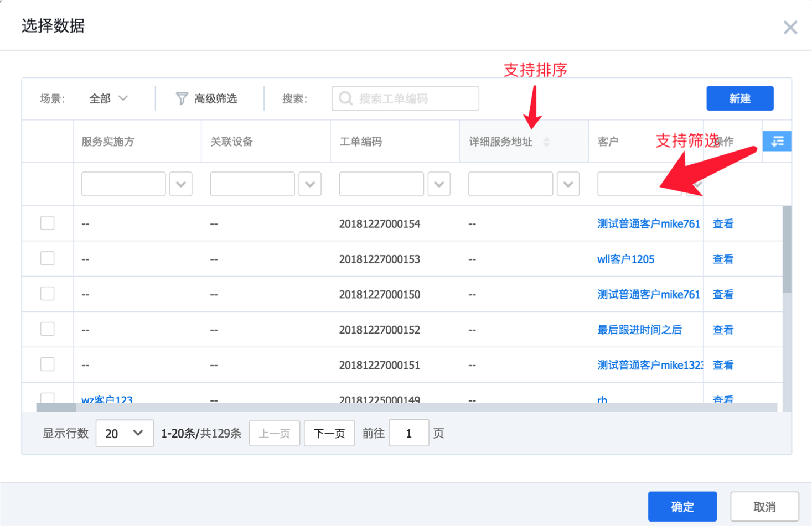
Task: Open the 显示行数 20 dropdown
Action: pos(125,433)
